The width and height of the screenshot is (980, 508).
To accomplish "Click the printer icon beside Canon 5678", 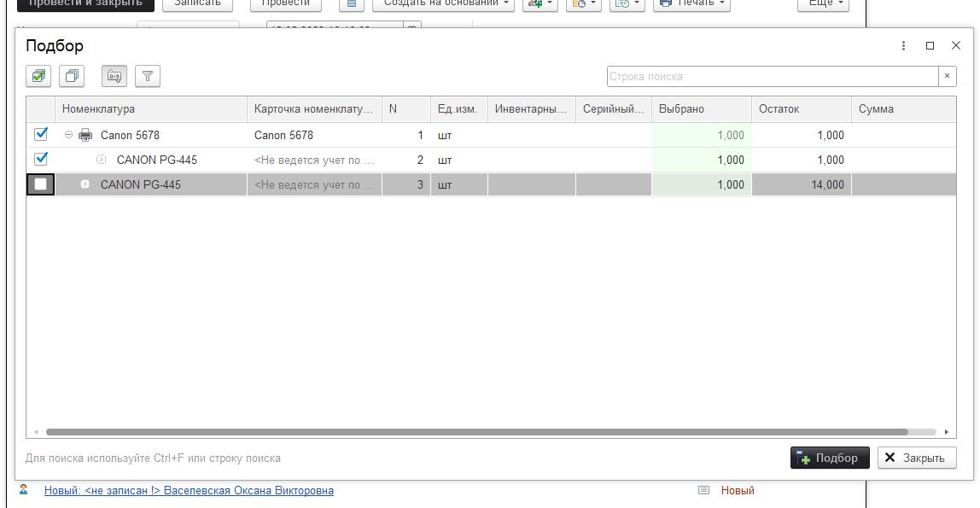I will tap(85, 135).
